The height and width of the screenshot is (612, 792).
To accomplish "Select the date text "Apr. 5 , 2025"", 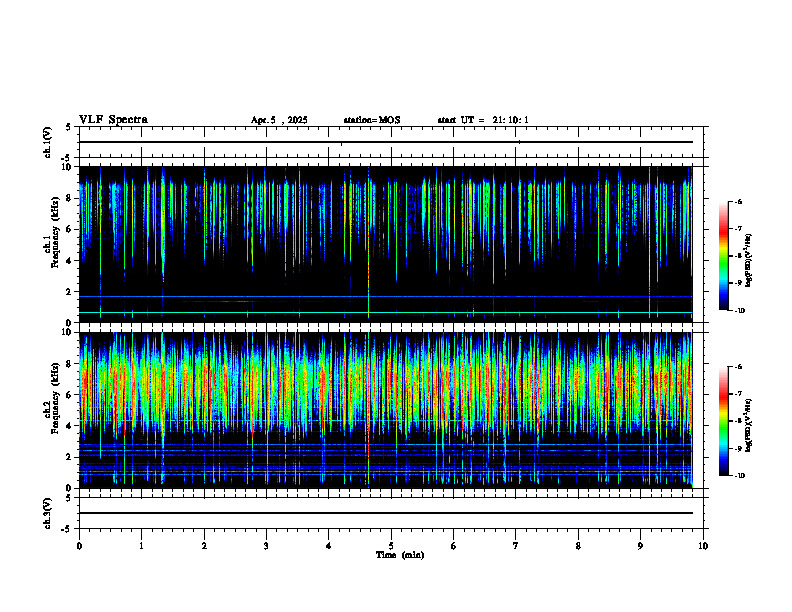I will 279,120.
